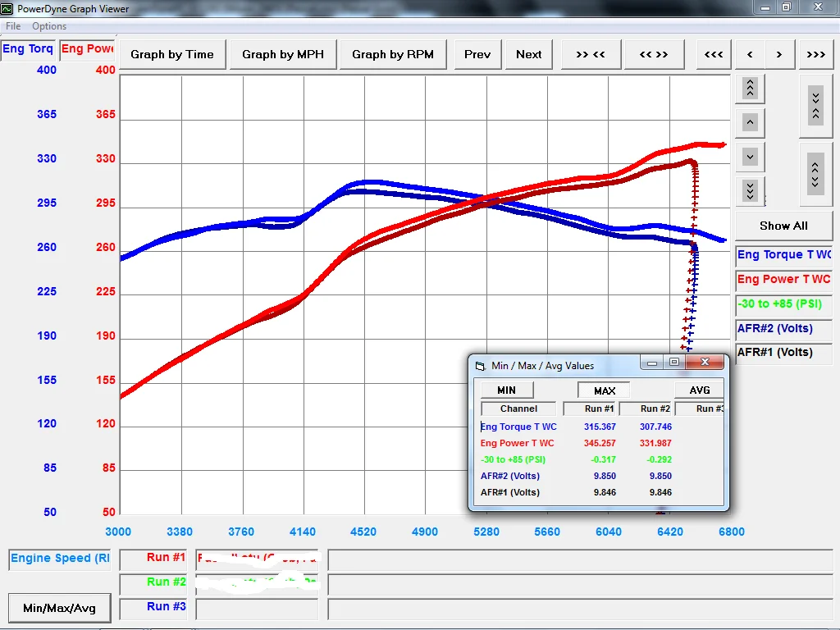
Task: Click the zoom-out horizontal '<< >>' button
Action: coord(654,54)
